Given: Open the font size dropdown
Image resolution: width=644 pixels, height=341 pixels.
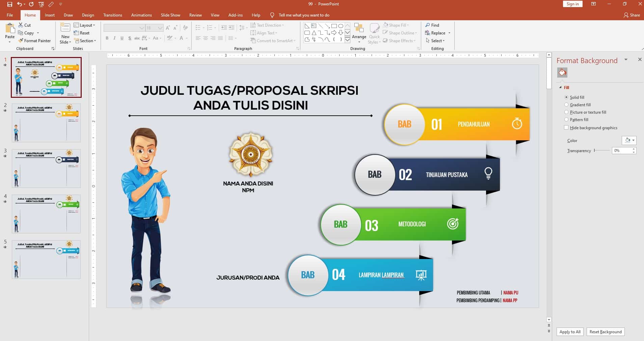Looking at the screenshot, I should tap(159, 28).
